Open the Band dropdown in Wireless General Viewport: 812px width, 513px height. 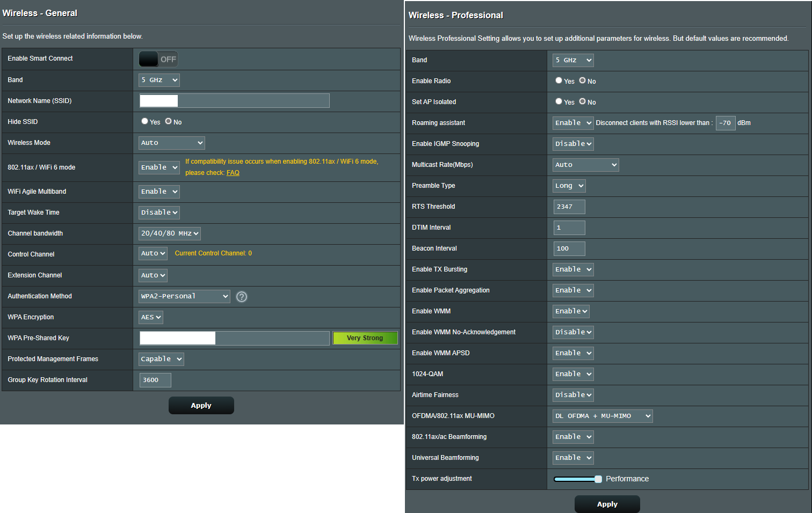tap(159, 80)
